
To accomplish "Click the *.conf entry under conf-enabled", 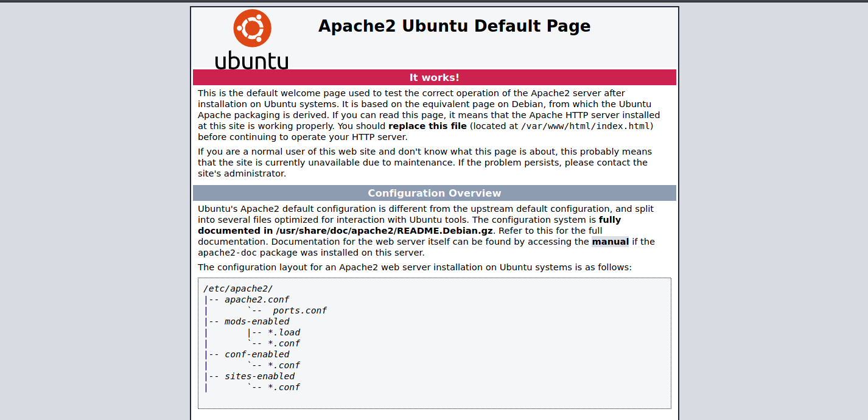I will click(x=284, y=365).
